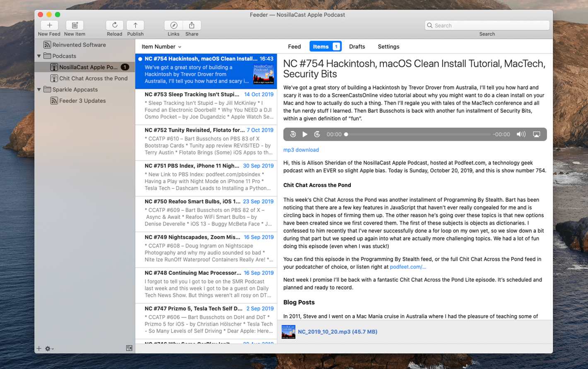Viewport: 588px width, 369px height.
Task: Reload the feed using the Reload icon
Action: (115, 25)
